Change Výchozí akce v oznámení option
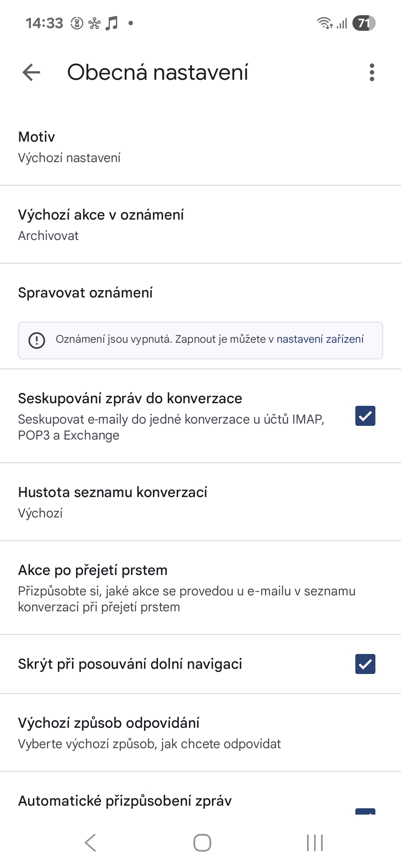Image resolution: width=401 pixels, height=868 pixels. click(200, 225)
